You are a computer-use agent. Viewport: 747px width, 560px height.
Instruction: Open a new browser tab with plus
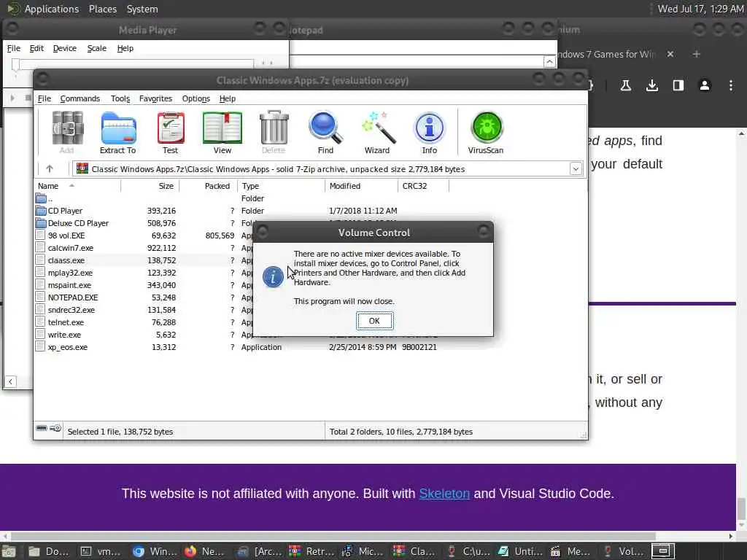tap(696, 54)
